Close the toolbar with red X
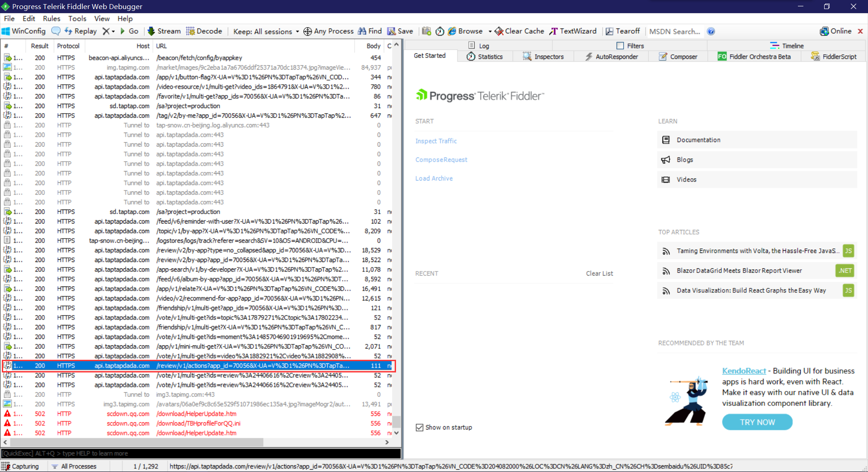 click(x=860, y=31)
